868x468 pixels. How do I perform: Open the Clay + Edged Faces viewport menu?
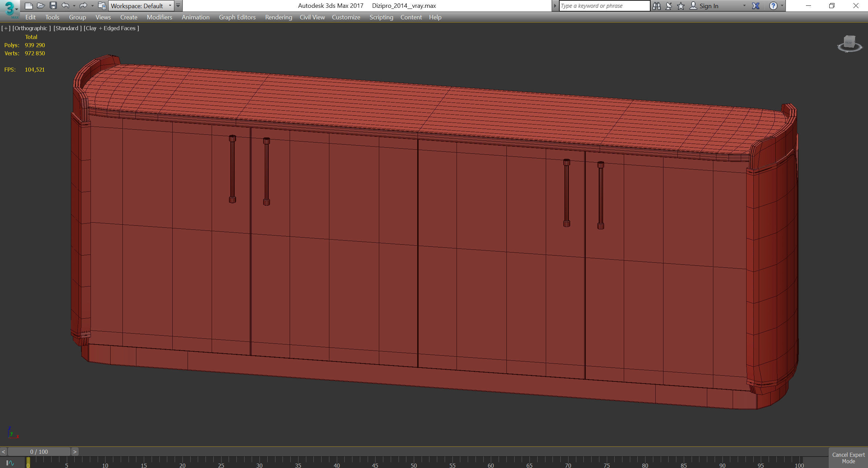[x=111, y=28]
